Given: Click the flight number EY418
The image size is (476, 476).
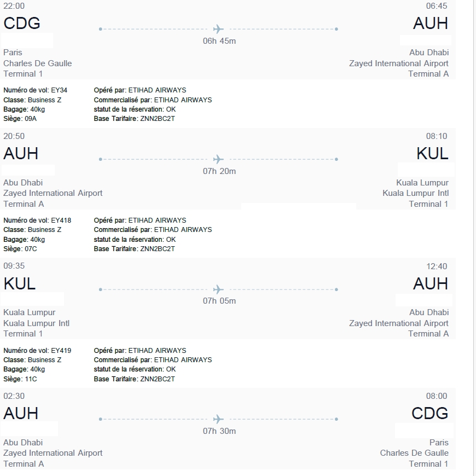Looking at the screenshot, I should (x=61, y=220).
